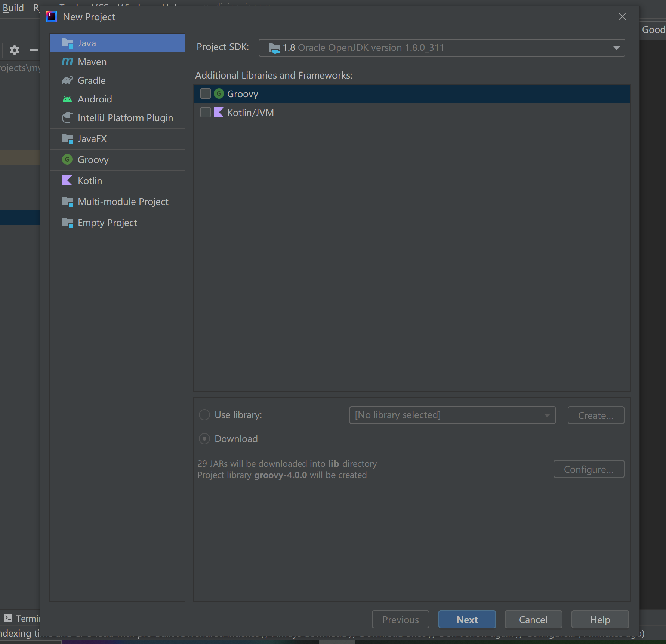Click the IntelliJ Platform Plugin icon
666x644 pixels.
pyautogui.click(x=67, y=118)
